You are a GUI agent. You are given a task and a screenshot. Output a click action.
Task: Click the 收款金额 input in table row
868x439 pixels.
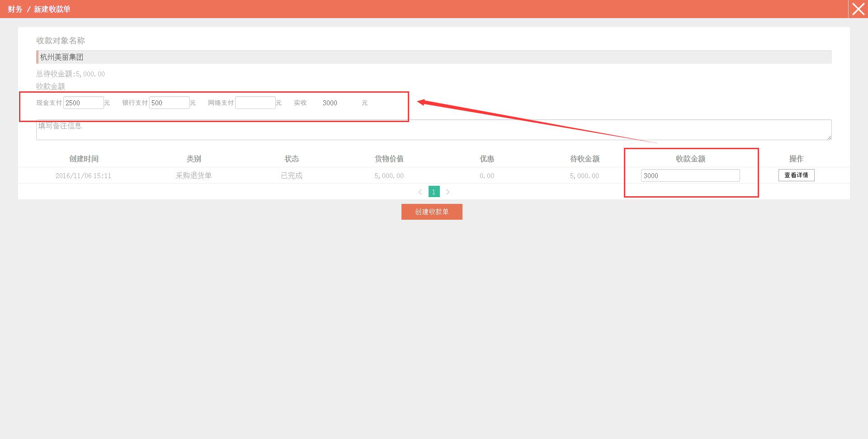click(690, 175)
